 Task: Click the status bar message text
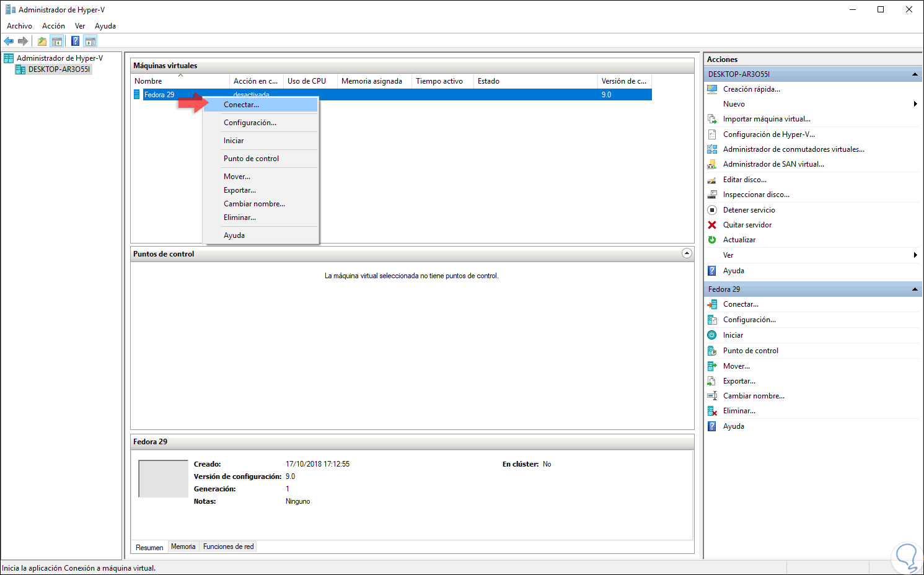[79, 568]
